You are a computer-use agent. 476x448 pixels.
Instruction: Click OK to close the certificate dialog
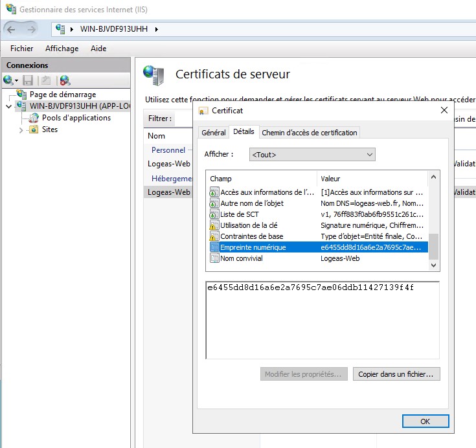[425, 421]
